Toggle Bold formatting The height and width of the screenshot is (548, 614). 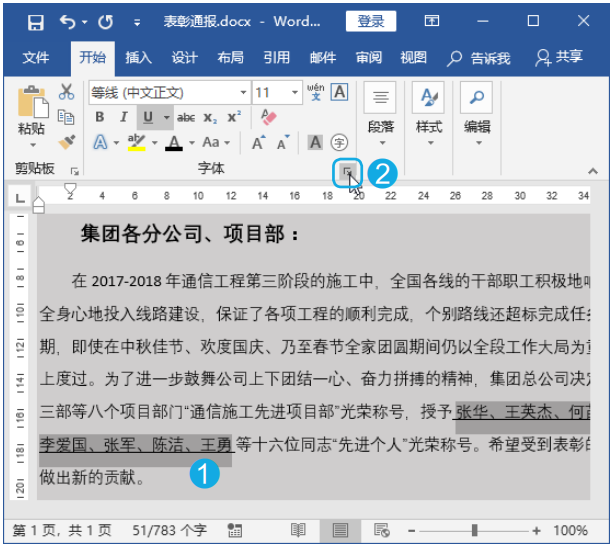pos(100,117)
